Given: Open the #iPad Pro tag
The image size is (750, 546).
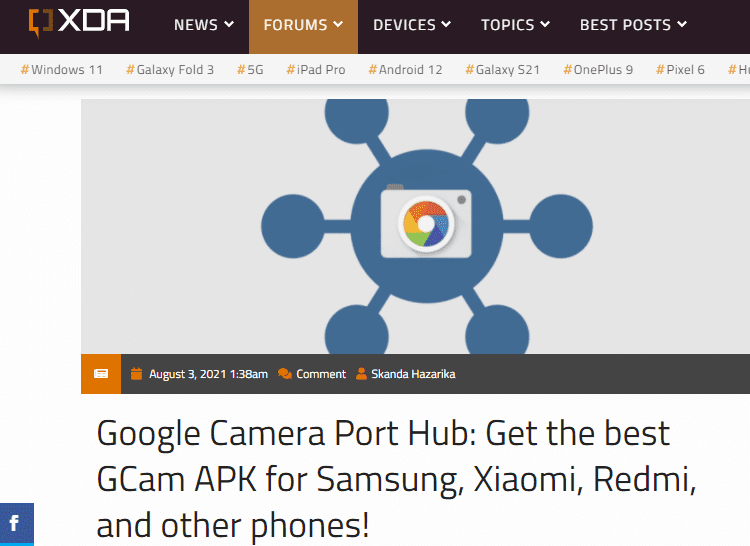Looking at the screenshot, I should [316, 70].
